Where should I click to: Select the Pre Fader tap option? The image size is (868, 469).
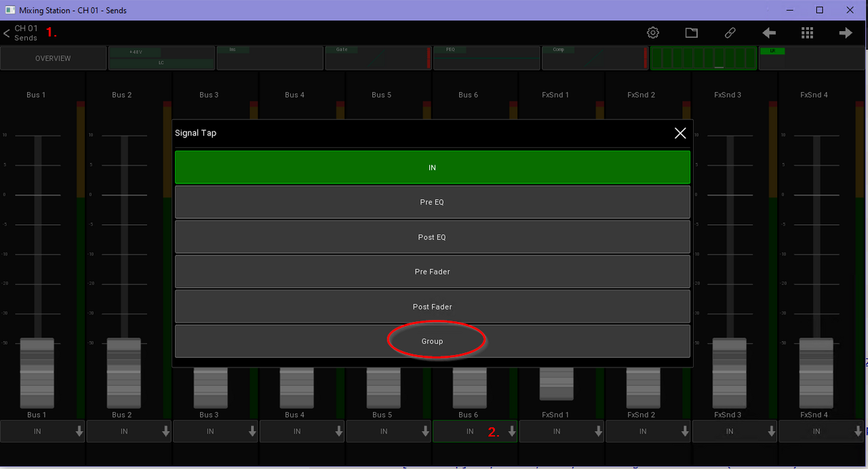coord(433,272)
